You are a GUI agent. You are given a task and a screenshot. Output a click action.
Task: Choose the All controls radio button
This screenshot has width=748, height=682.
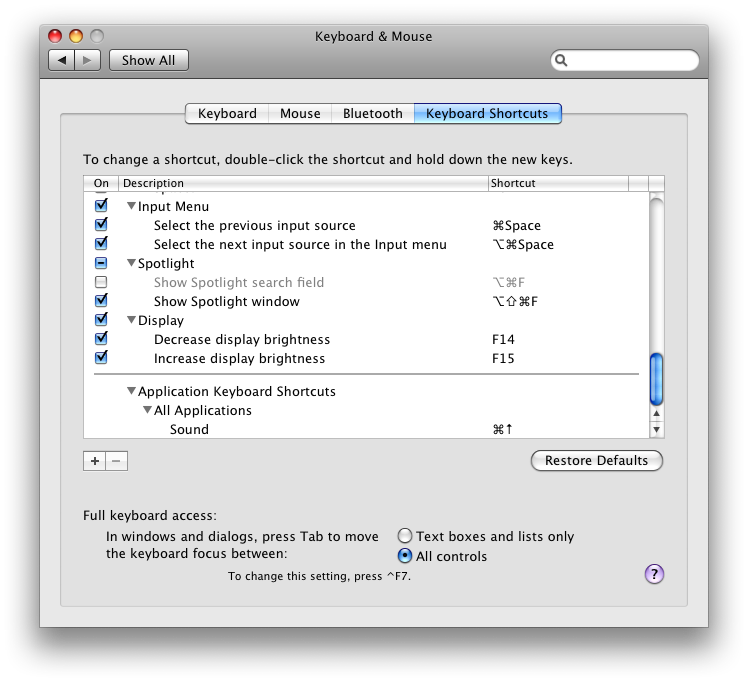pyautogui.click(x=405, y=556)
